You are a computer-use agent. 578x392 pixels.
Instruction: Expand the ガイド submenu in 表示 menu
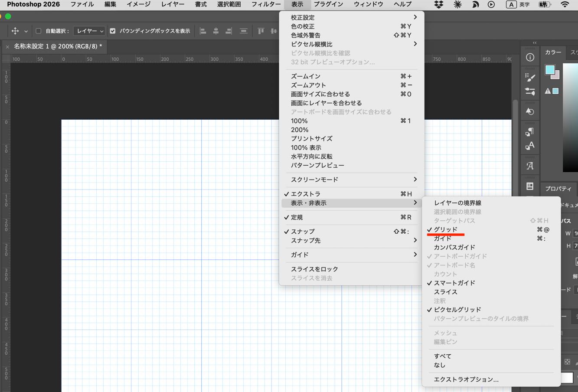click(351, 255)
